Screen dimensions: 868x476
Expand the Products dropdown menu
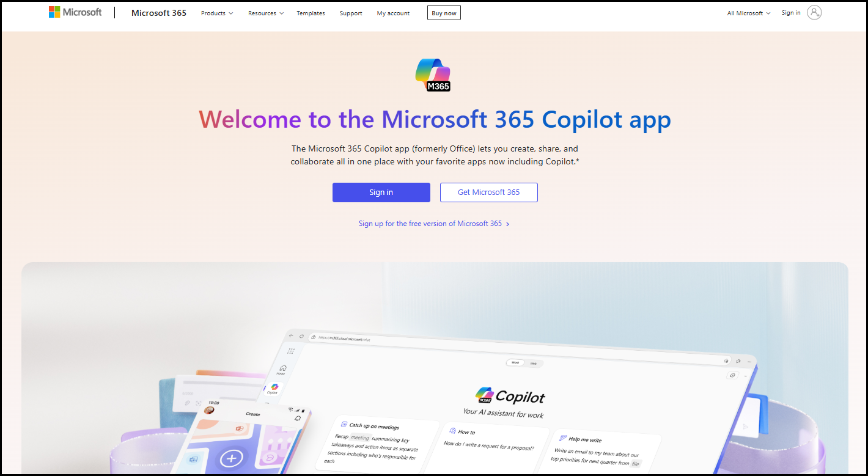coord(217,13)
